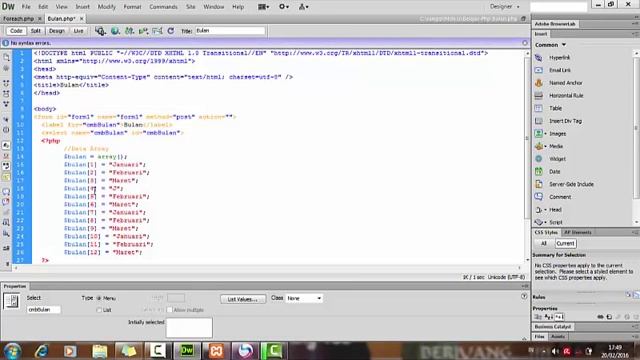Show All CSS rules
This screenshot has width=640, height=360.
[x=544, y=244]
